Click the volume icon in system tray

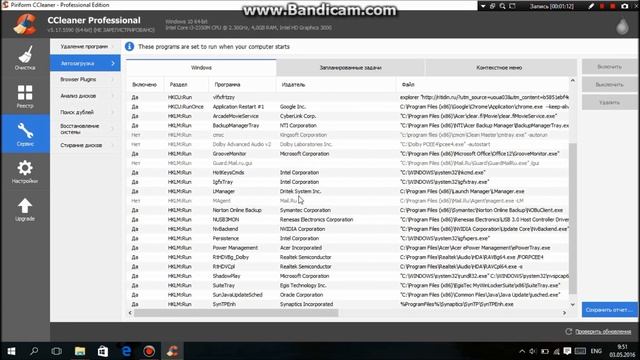tap(533, 351)
